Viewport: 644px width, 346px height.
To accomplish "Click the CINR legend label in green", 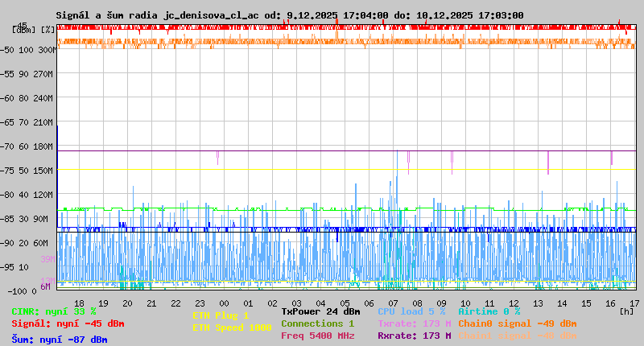I will click(x=54, y=311).
